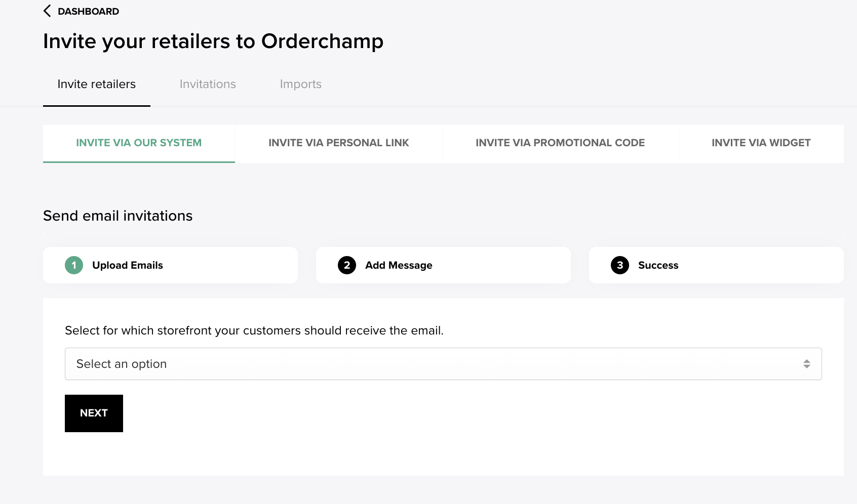Switch to INVITE VIA PERSONAL LINK
The width and height of the screenshot is (857, 504).
pos(339,143)
